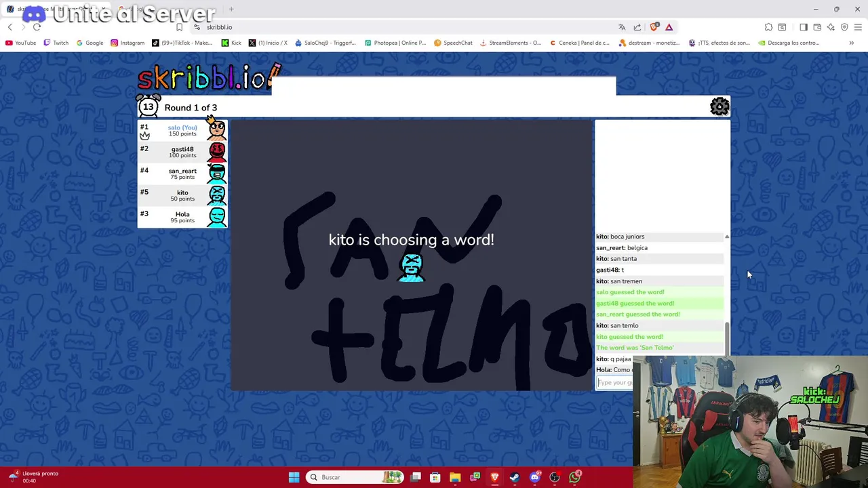Bookmark this page via bookmark icon
The width and height of the screenshot is (868, 488).
tap(179, 27)
